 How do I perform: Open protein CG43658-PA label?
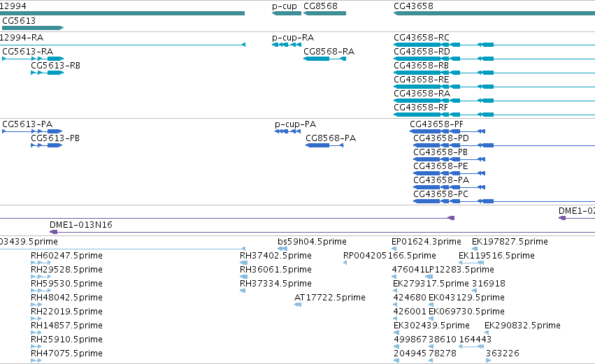441,180
